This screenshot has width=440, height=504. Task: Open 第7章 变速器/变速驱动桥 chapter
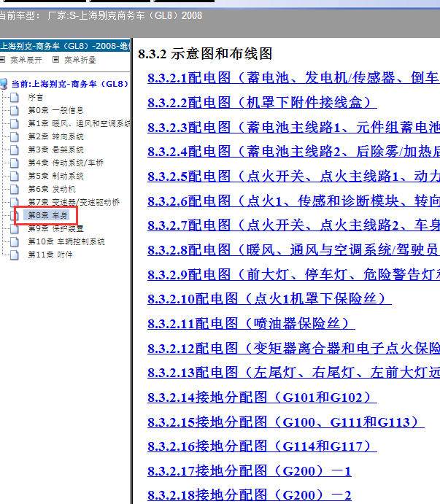pyautogui.click(x=74, y=202)
